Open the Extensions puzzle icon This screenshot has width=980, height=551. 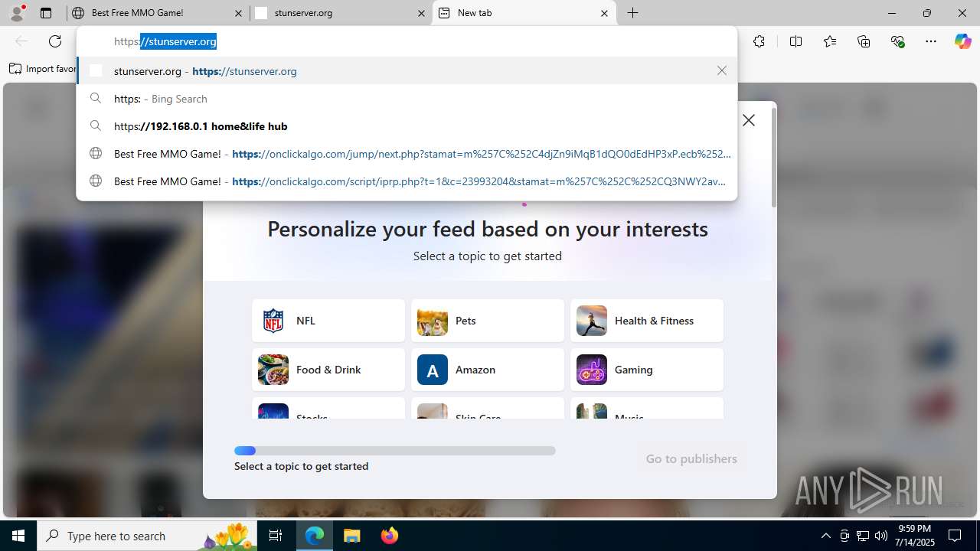click(x=759, y=41)
